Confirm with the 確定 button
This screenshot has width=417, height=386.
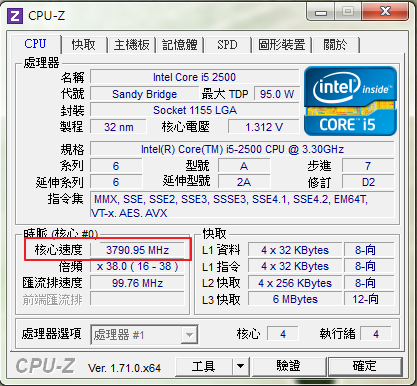(x=365, y=367)
